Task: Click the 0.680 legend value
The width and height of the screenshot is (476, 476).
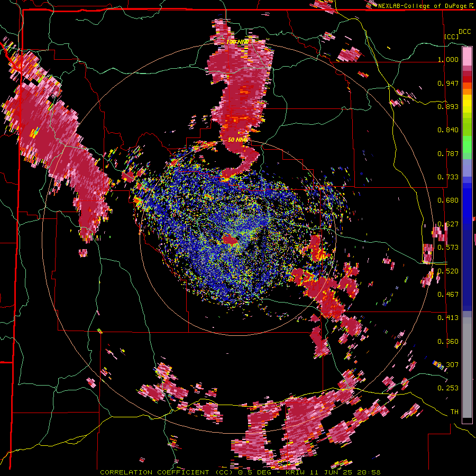Action: point(448,200)
